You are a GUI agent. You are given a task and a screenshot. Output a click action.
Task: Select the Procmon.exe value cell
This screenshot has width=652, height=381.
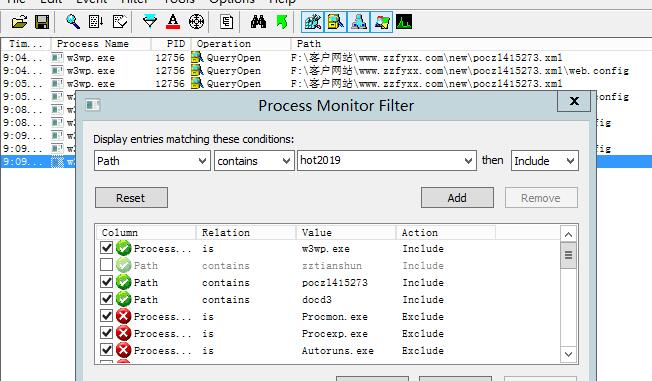335,317
